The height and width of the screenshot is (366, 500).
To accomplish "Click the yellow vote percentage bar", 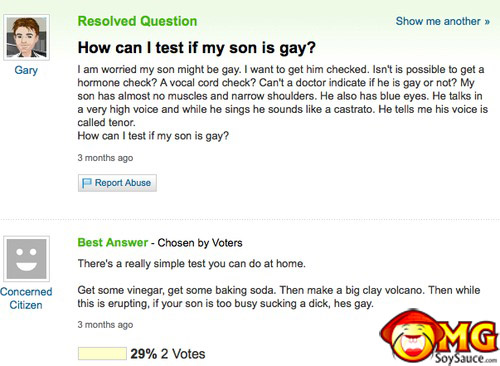I will pyautogui.click(x=102, y=354).
